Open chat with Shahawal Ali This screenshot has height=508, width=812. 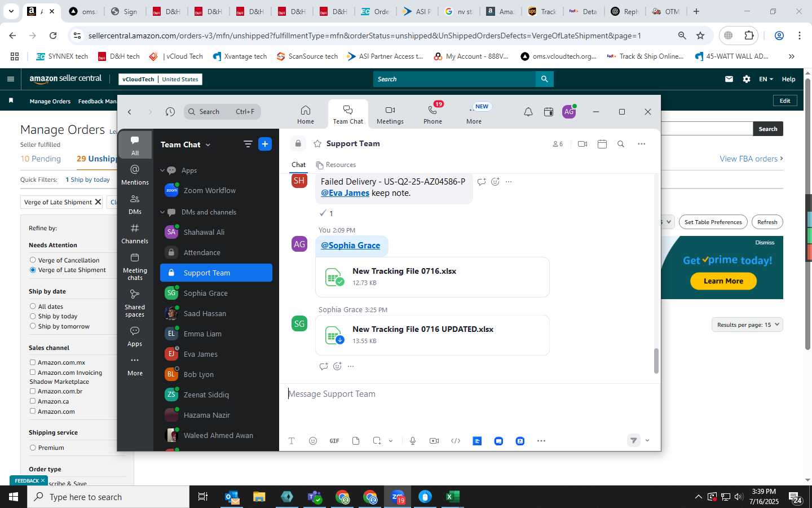(x=216, y=232)
